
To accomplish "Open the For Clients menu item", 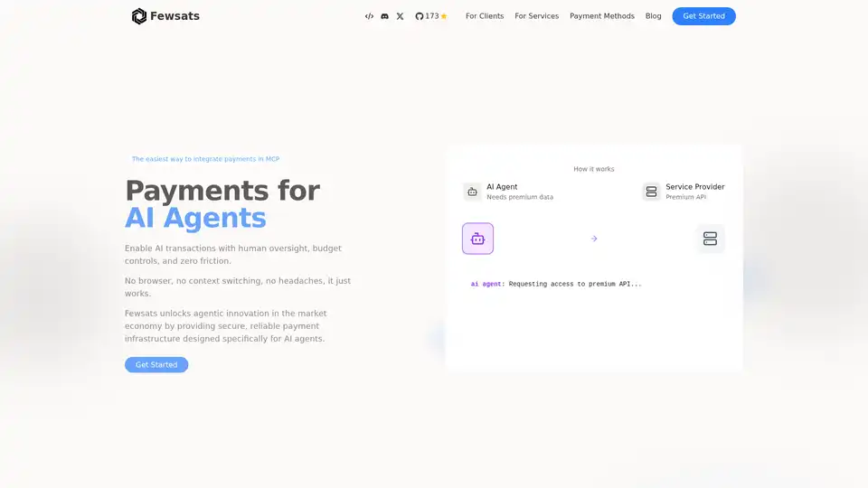I will click(485, 16).
